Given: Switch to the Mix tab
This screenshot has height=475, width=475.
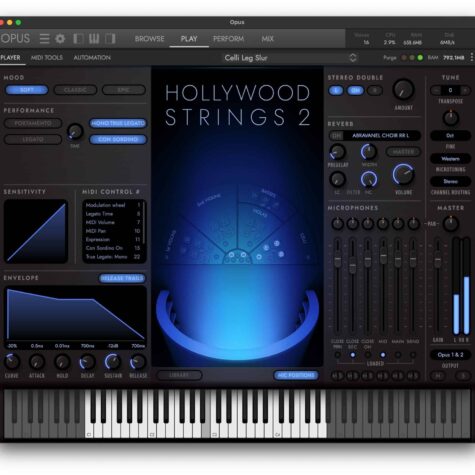Looking at the screenshot, I should click(267, 39).
